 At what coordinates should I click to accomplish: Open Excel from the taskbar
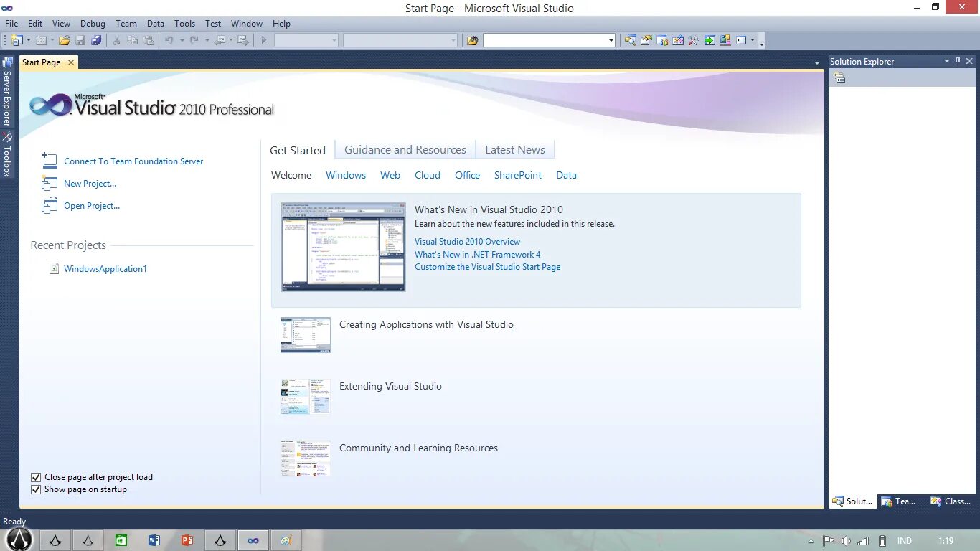click(121, 540)
